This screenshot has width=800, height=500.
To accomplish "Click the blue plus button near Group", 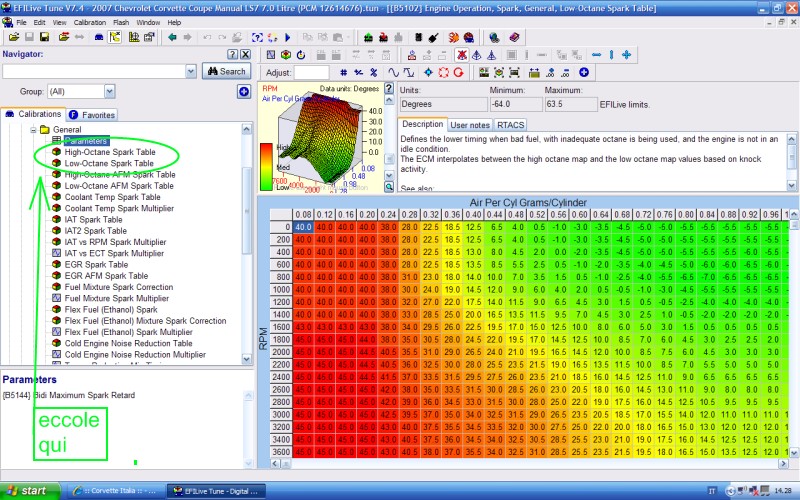I will (244, 91).
